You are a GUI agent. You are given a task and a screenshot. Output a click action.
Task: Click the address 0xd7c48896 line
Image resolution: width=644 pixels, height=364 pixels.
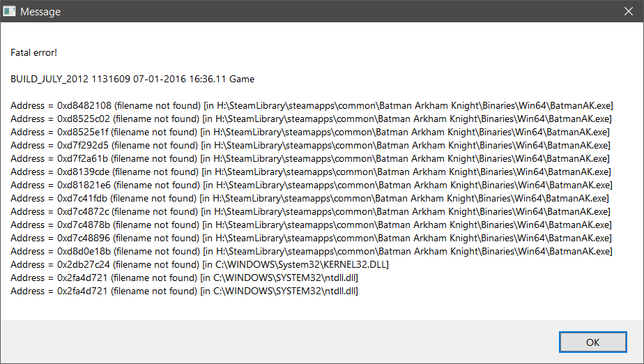coord(312,238)
